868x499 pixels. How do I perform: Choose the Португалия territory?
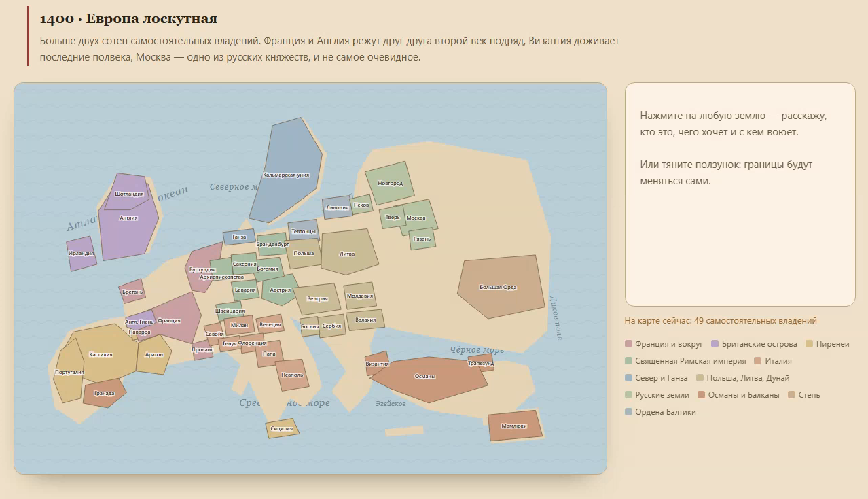(x=68, y=371)
